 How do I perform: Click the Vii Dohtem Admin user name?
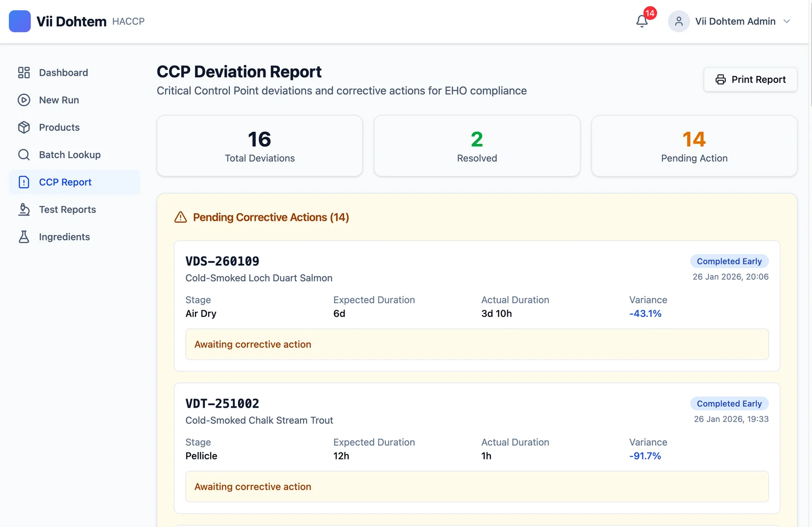point(735,21)
